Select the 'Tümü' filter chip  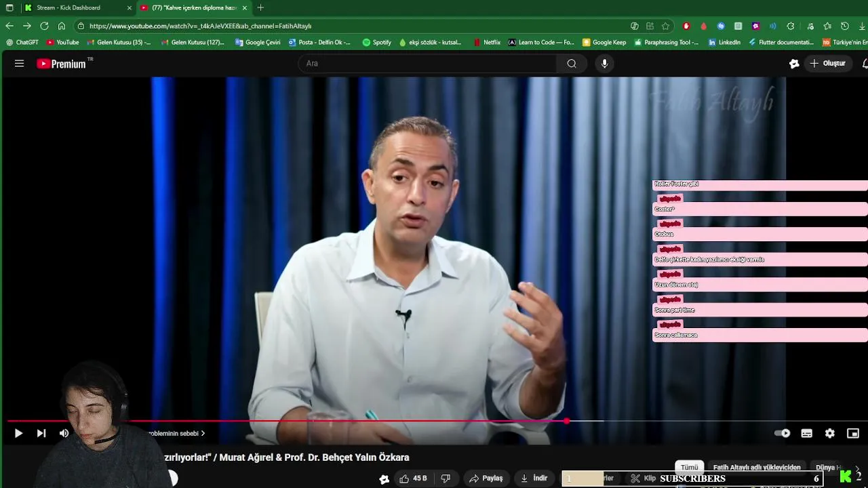[x=689, y=468]
